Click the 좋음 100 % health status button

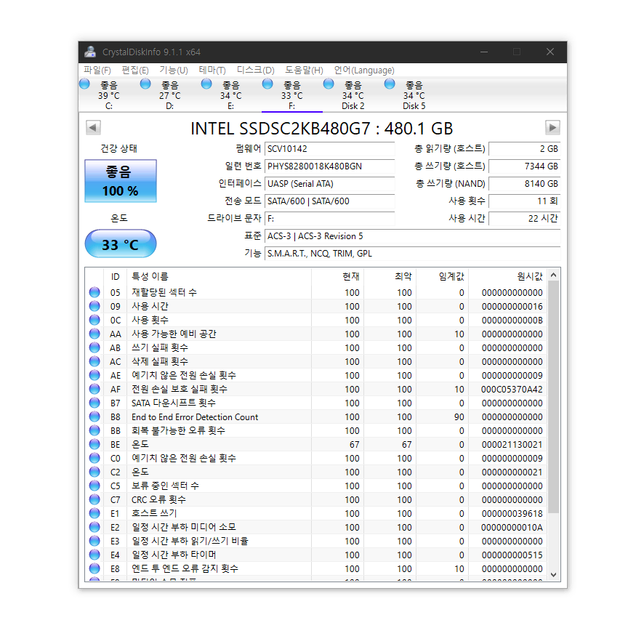tap(121, 181)
